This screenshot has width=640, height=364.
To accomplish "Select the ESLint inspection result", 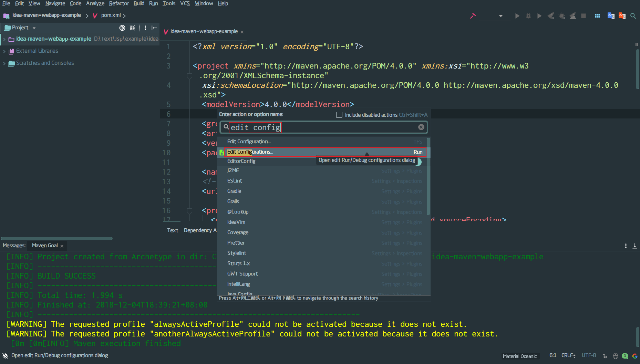I will point(322,181).
